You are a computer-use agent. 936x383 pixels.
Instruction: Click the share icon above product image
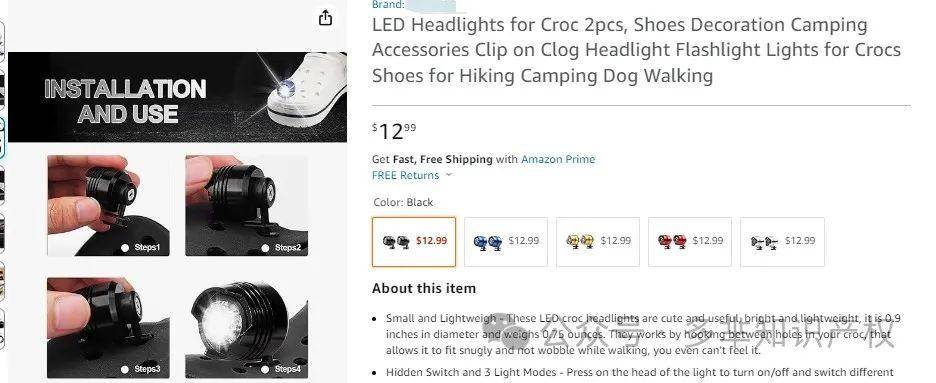pyautogui.click(x=325, y=18)
